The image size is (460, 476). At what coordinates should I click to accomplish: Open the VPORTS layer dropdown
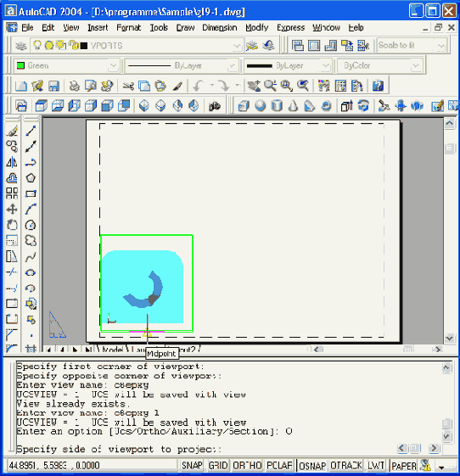pyautogui.click(x=236, y=46)
